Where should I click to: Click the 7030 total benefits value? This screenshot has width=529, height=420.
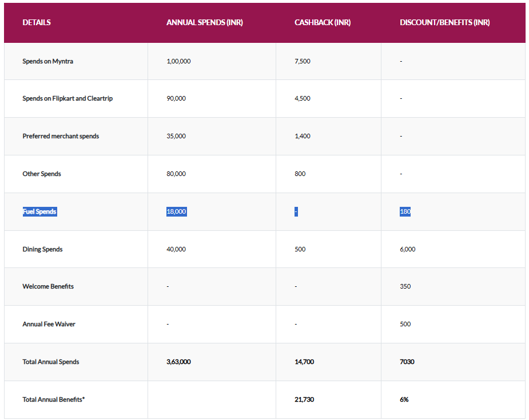(407, 362)
